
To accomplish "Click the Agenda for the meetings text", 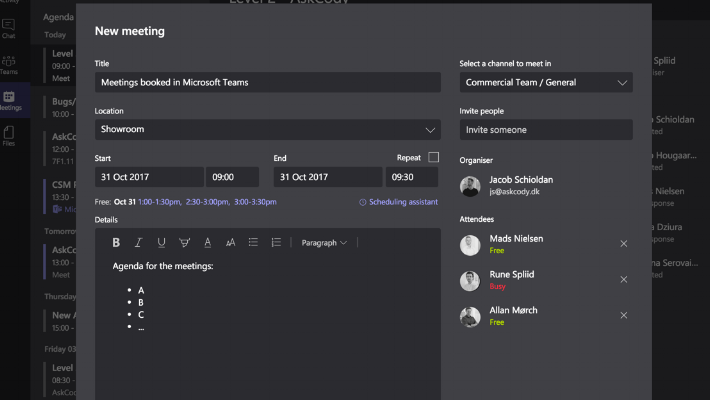I will (x=163, y=266).
